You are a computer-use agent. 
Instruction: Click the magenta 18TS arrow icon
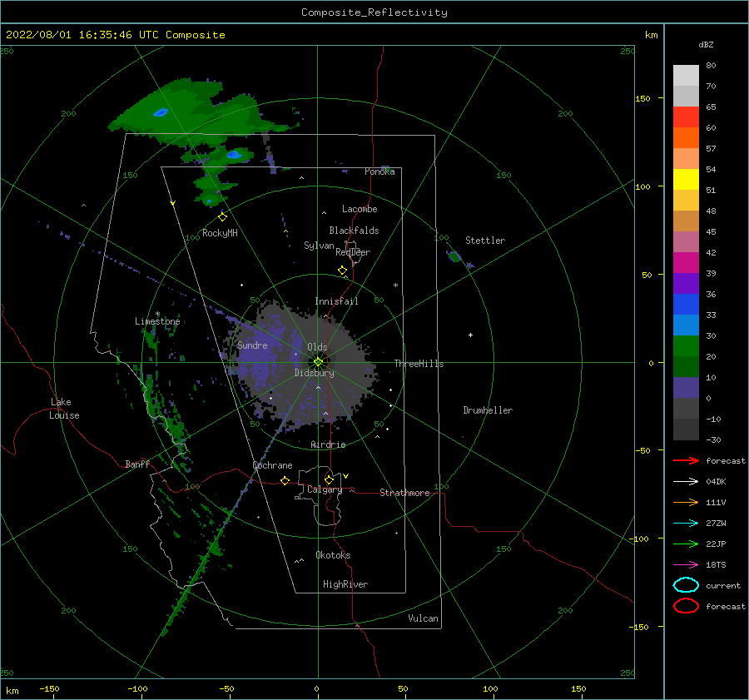pos(686,564)
